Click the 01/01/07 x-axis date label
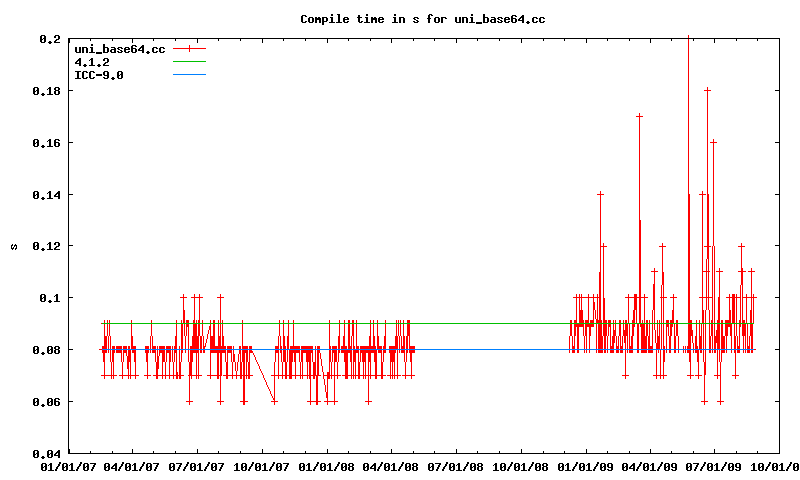 coord(67,467)
